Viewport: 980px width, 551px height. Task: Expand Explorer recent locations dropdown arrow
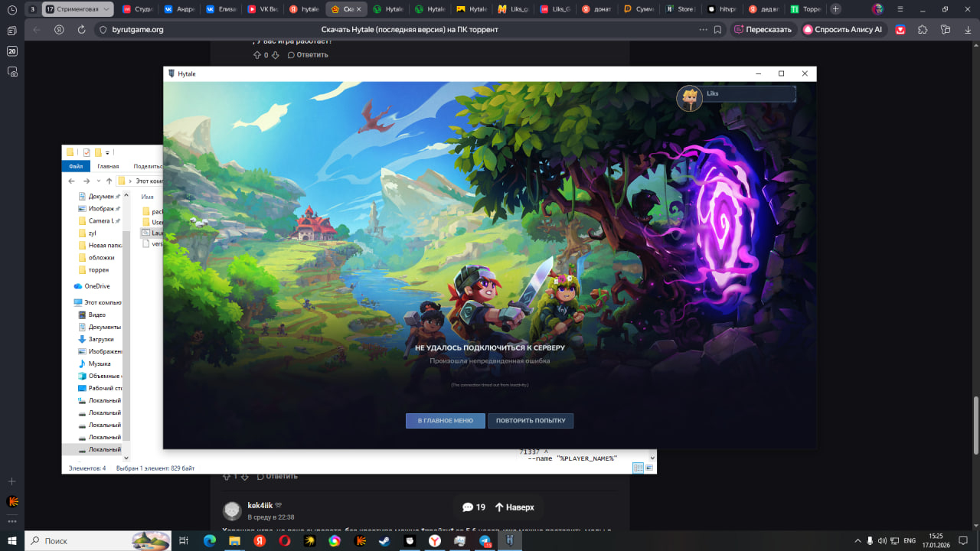point(98,181)
